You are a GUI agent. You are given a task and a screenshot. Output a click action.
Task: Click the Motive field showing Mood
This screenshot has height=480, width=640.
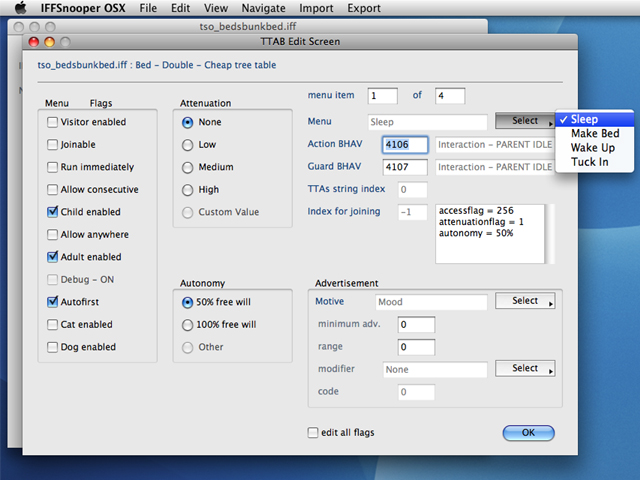tap(431, 302)
